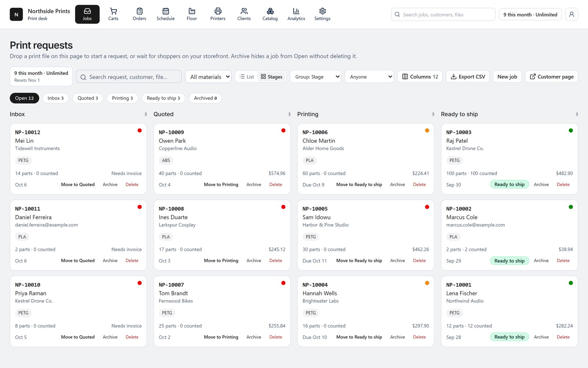
Task: Move NP-10006 to Ready to ship
Action: 359,184
